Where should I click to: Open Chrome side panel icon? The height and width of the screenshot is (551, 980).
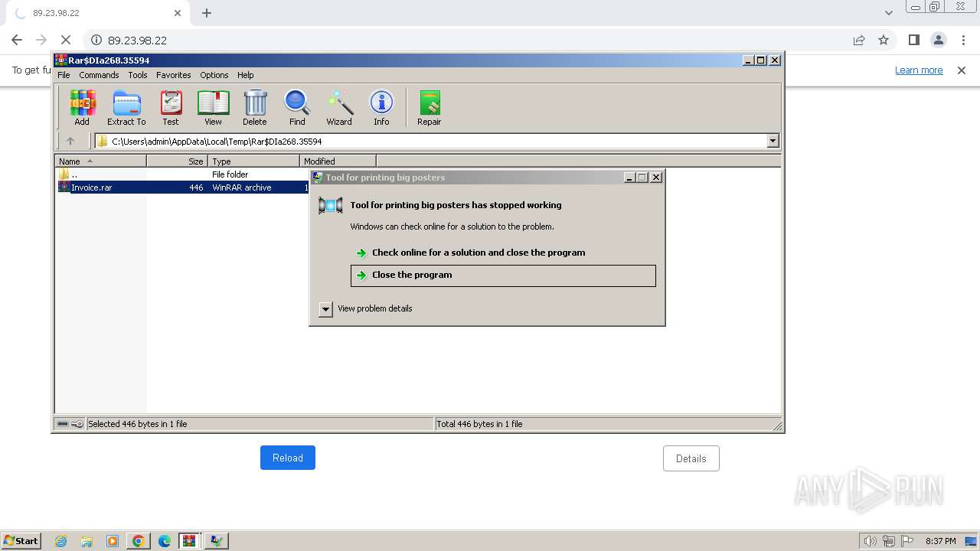(913, 40)
